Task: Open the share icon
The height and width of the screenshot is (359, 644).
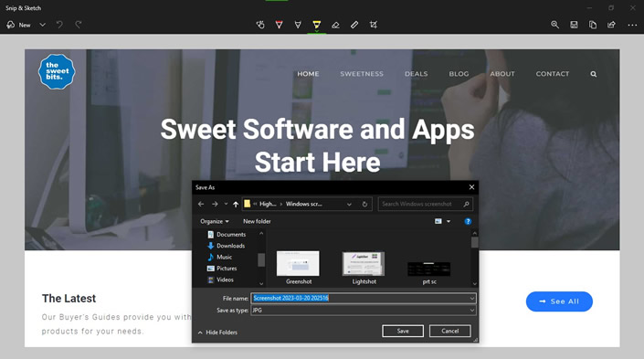Action: click(611, 25)
